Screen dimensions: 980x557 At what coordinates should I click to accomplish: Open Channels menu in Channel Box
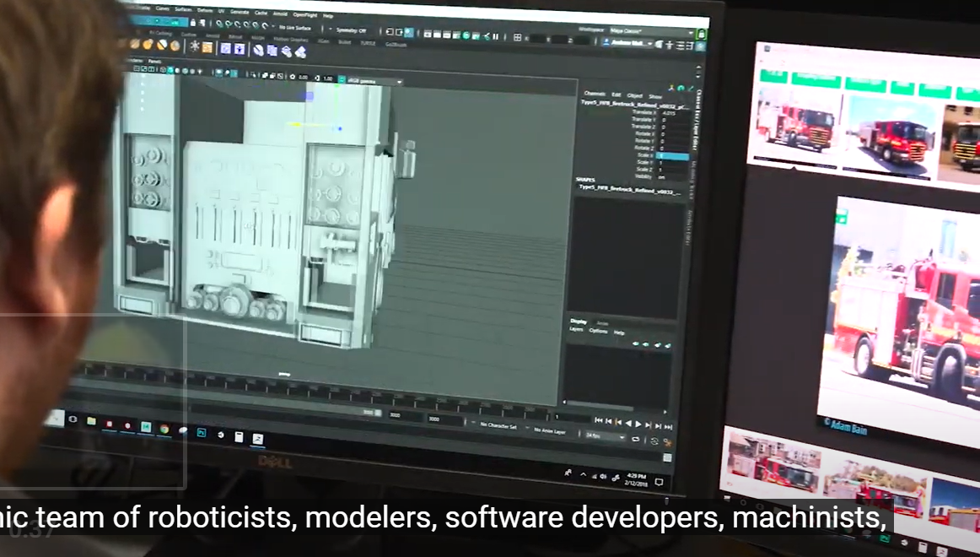click(x=595, y=93)
